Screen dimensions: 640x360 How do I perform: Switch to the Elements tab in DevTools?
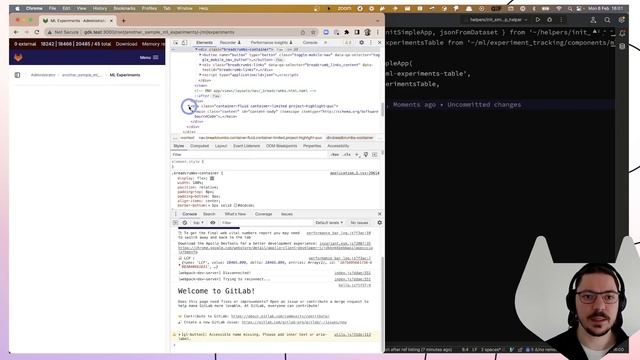(204, 42)
